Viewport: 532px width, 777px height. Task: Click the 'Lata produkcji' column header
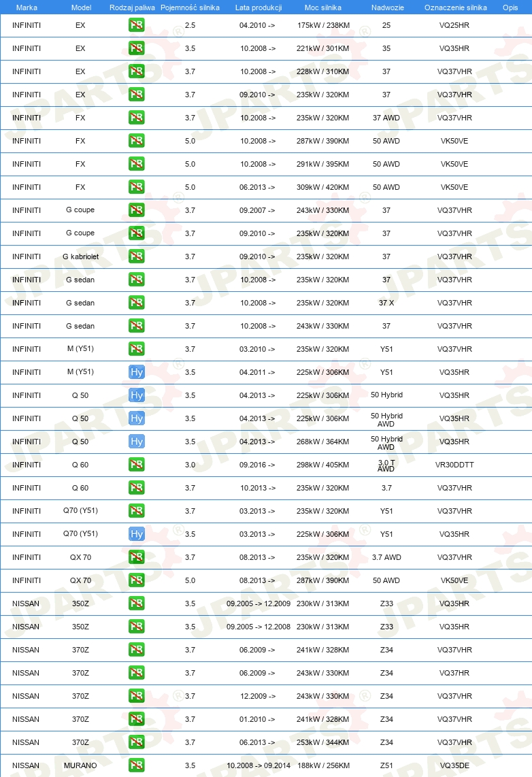[259, 7]
